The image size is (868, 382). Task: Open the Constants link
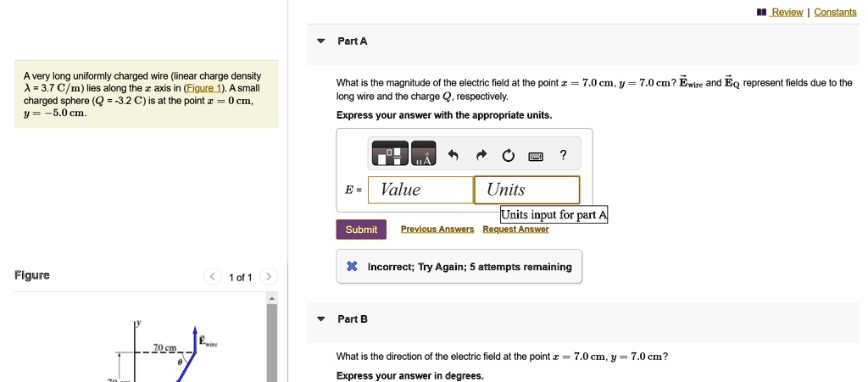point(835,12)
